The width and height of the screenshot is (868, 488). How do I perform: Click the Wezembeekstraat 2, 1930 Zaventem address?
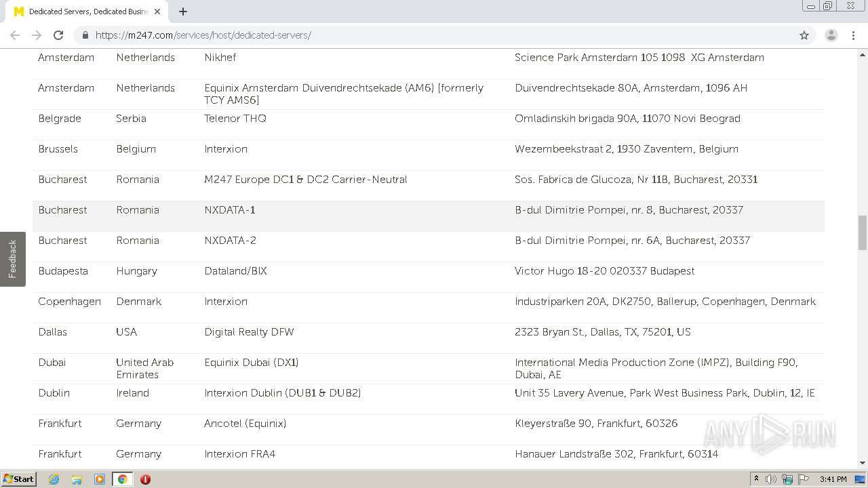(x=627, y=149)
